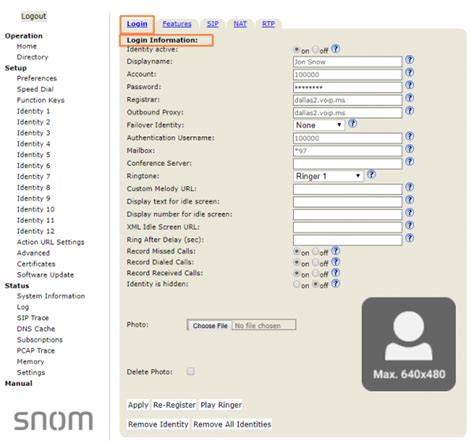Turn Record Missed Calls on
Image resolution: width=474 pixels, height=441 pixels.
tap(296, 252)
